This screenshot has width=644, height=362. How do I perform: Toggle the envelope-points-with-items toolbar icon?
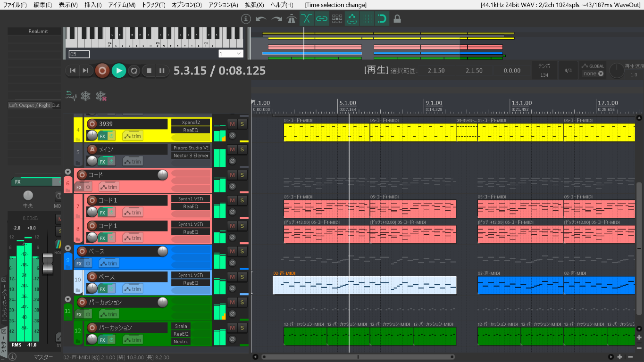352,19
